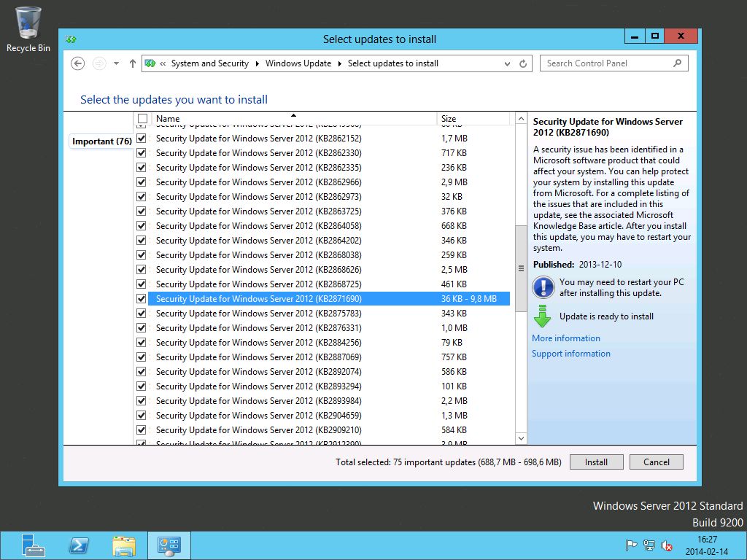Viewport: 747px width, 560px height.
Task: Open the recent locations dropdown arrow
Action: pos(116,63)
